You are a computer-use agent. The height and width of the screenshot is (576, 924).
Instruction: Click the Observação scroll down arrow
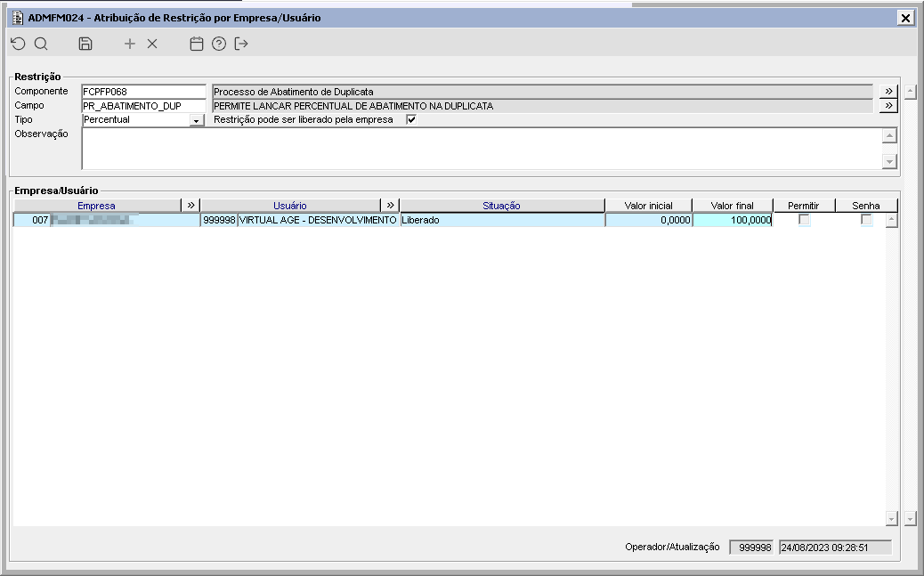(x=889, y=161)
